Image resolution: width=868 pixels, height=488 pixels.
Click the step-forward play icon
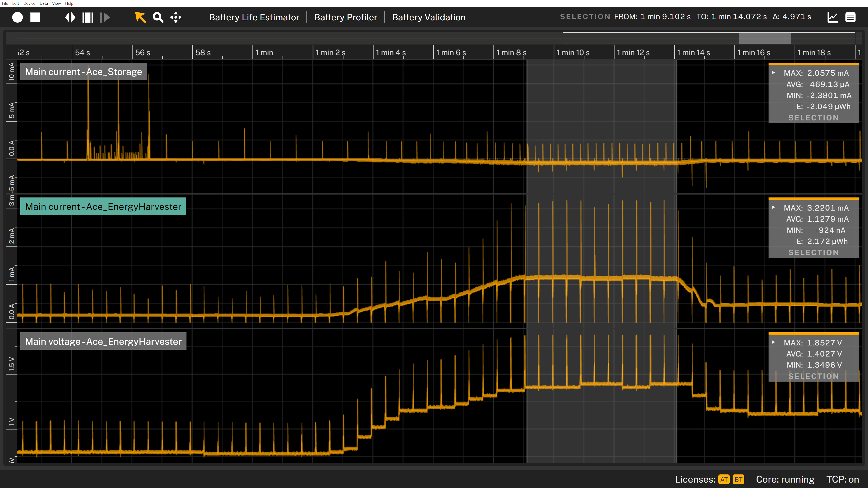click(x=105, y=17)
